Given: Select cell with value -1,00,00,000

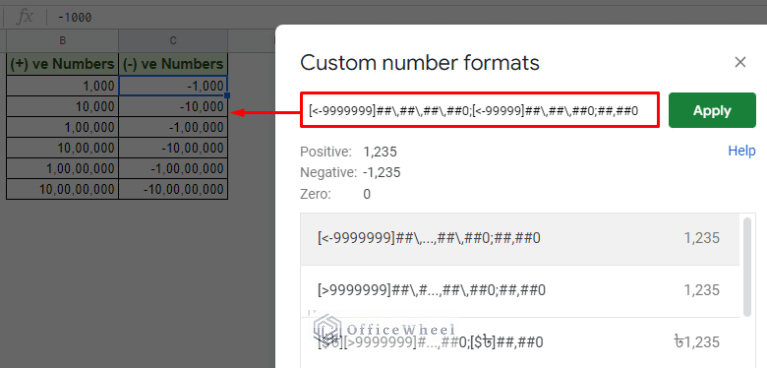Looking at the screenshot, I should pyautogui.click(x=173, y=168).
